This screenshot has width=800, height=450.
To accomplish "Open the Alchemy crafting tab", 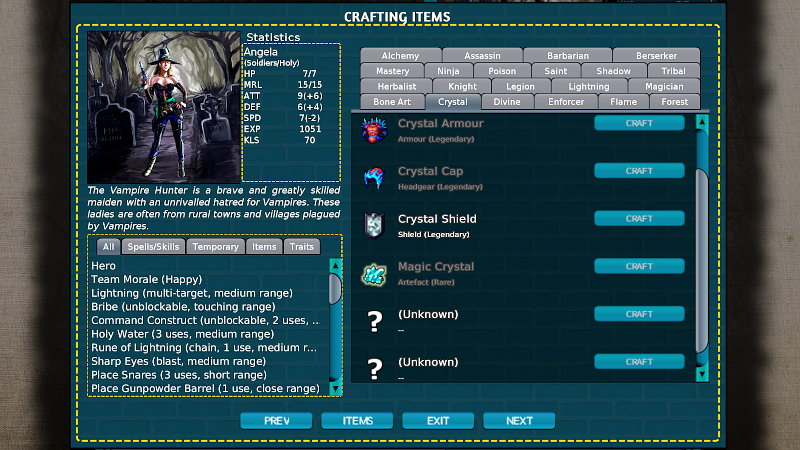I will 400,56.
